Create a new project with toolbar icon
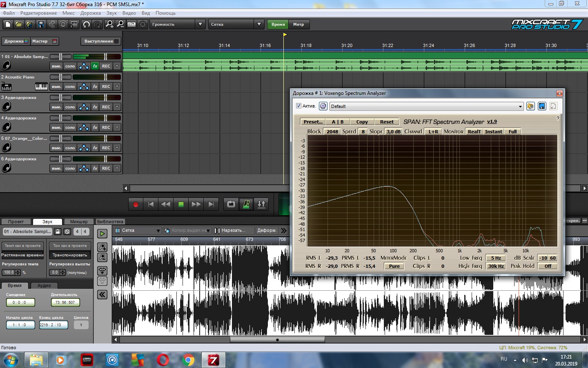The width and height of the screenshot is (588, 368). coord(8,25)
